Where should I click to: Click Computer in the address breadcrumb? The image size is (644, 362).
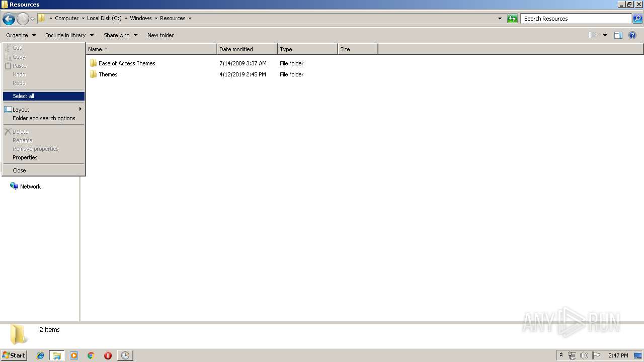click(x=66, y=18)
